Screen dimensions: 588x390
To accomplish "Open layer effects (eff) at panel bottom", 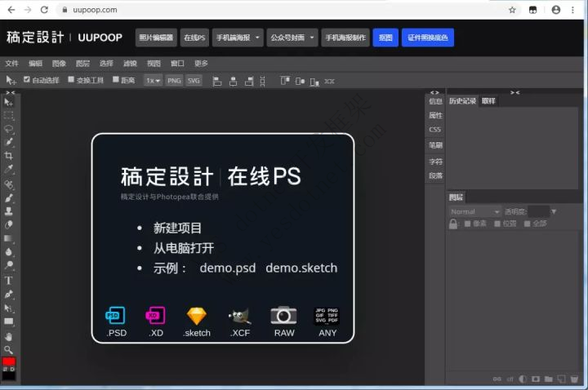I will (510, 379).
